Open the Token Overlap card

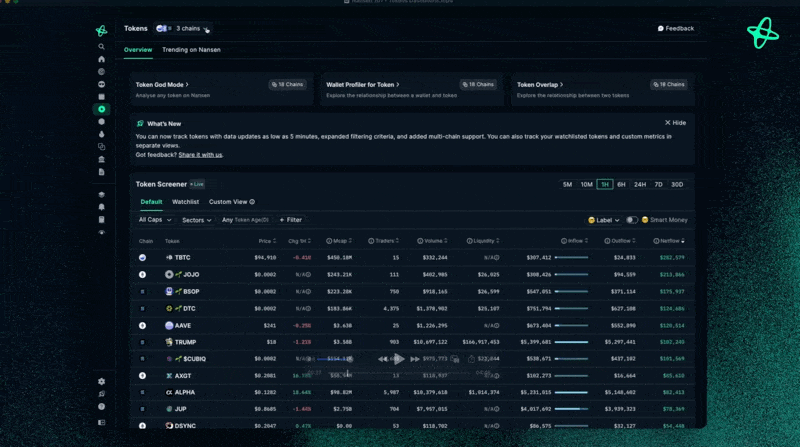[602, 90]
